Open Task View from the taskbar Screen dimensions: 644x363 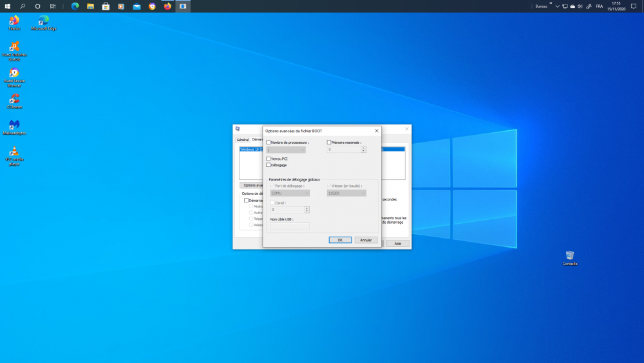pyautogui.click(x=53, y=6)
